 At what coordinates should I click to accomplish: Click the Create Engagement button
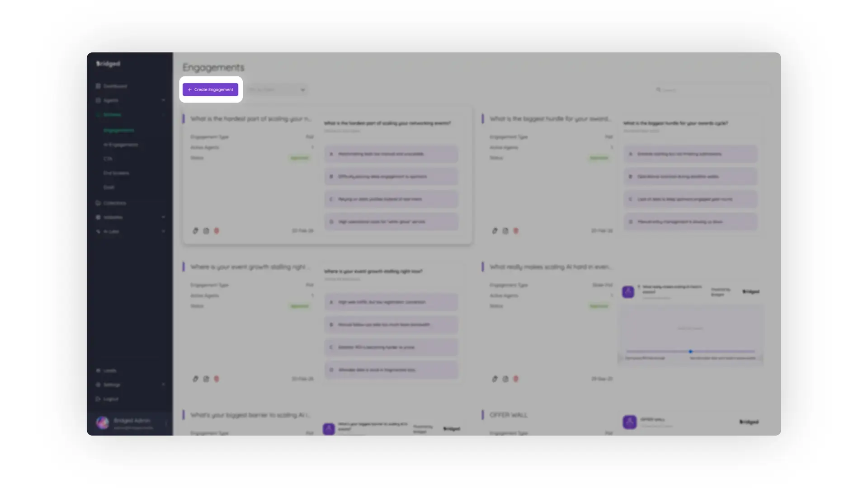click(x=211, y=89)
